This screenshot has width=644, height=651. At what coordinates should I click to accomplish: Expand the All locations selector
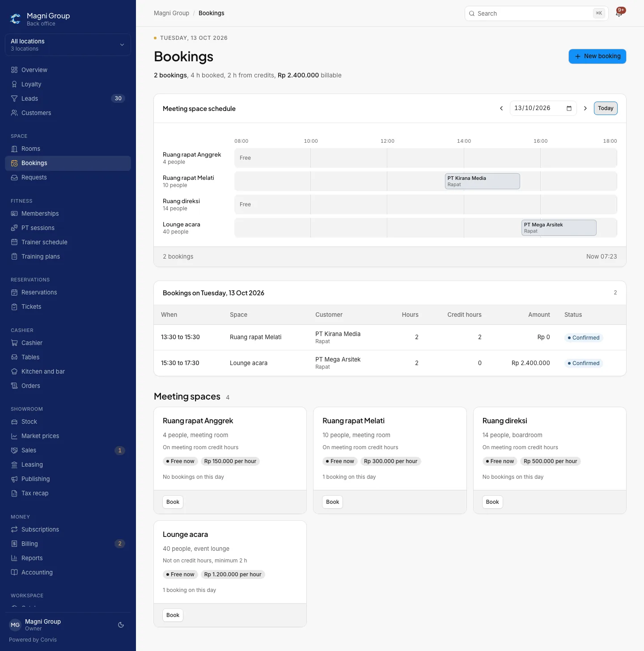[x=68, y=45]
